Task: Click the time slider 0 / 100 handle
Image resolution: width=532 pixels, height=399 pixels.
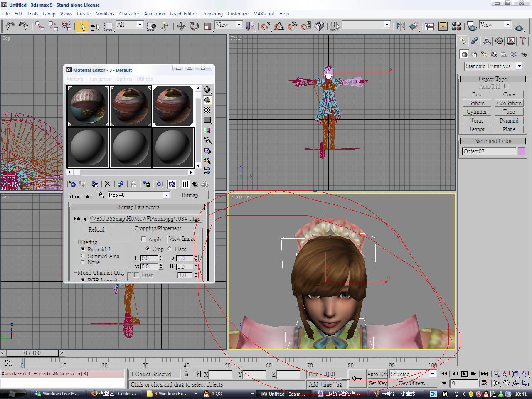Action: pyautogui.click(x=32, y=353)
